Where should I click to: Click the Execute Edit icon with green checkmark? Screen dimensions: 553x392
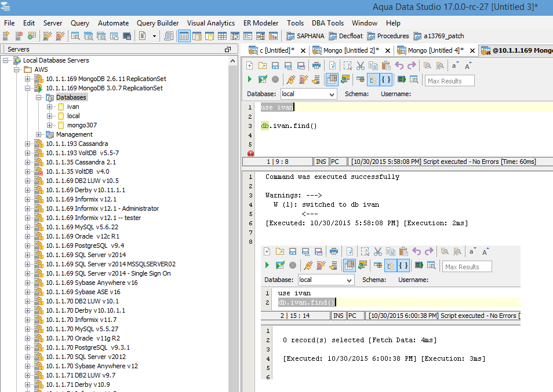(263, 79)
